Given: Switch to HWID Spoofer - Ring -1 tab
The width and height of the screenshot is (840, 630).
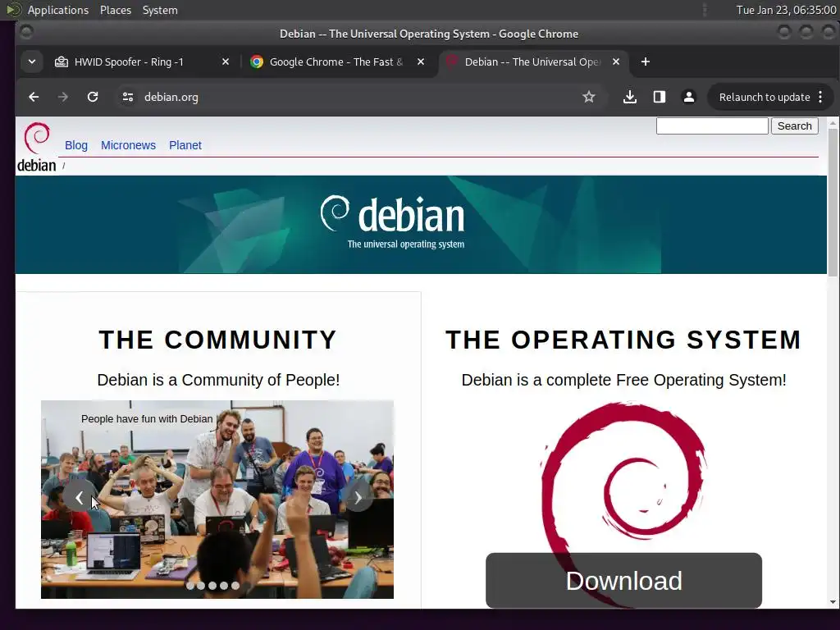Looking at the screenshot, I should pos(143,62).
